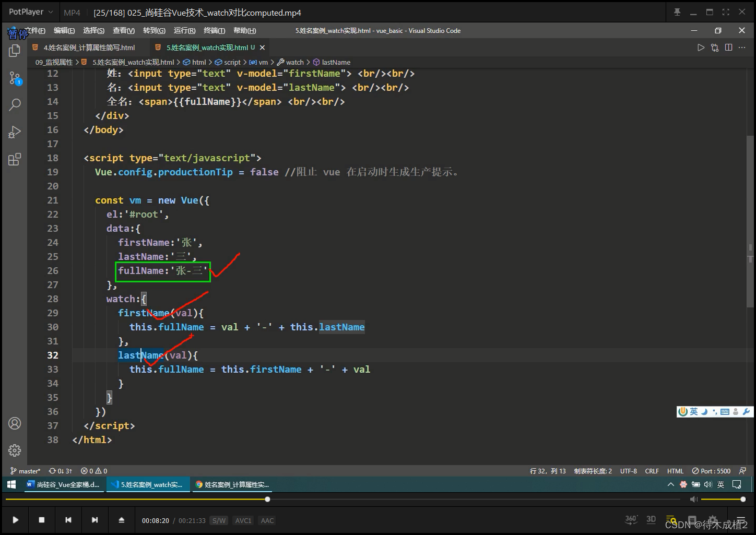Toggle 3D video mode in PotPlayer
The image size is (756, 535).
point(651,519)
